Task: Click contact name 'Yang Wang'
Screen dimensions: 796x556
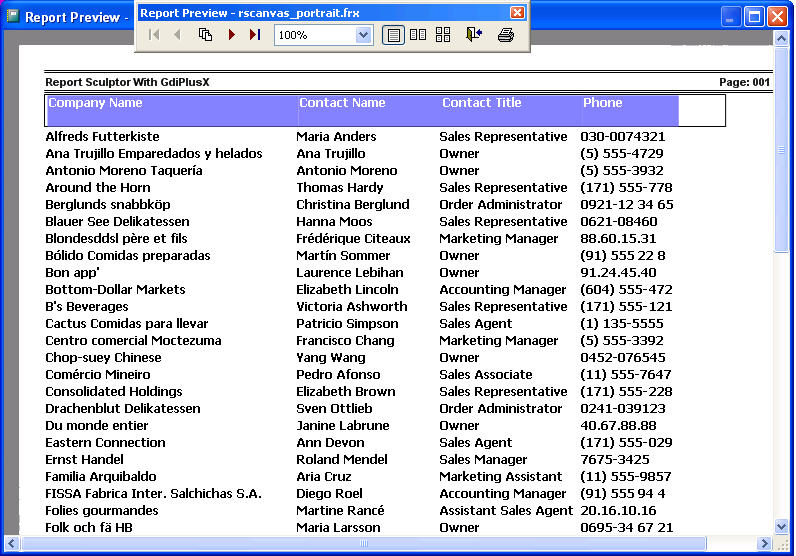Action: point(331,358)
